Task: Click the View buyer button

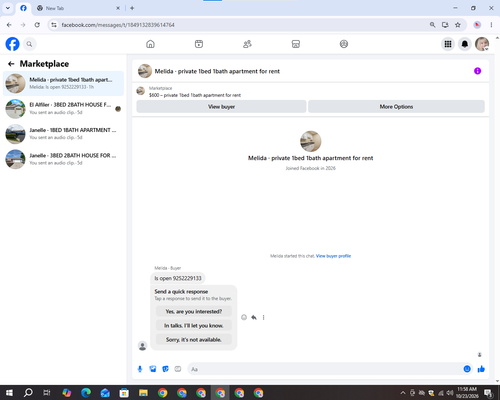Action: (x=221, y=107)
